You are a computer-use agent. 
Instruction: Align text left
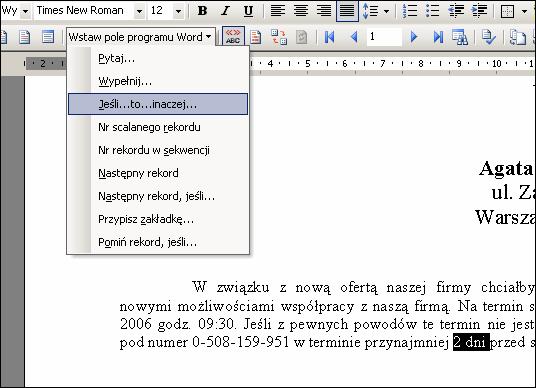[x=278, y=11]
